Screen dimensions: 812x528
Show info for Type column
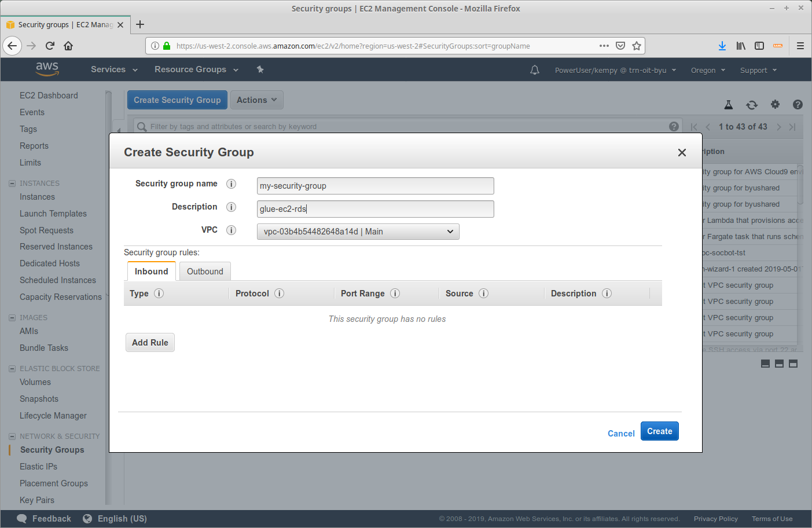coord(159,293)
